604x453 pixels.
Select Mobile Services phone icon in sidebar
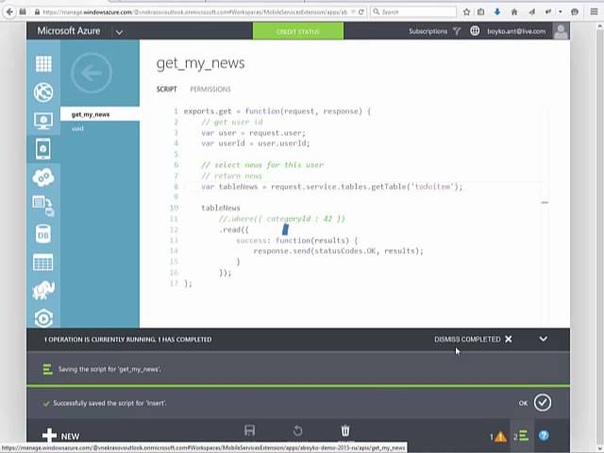[x=43, y=149]
